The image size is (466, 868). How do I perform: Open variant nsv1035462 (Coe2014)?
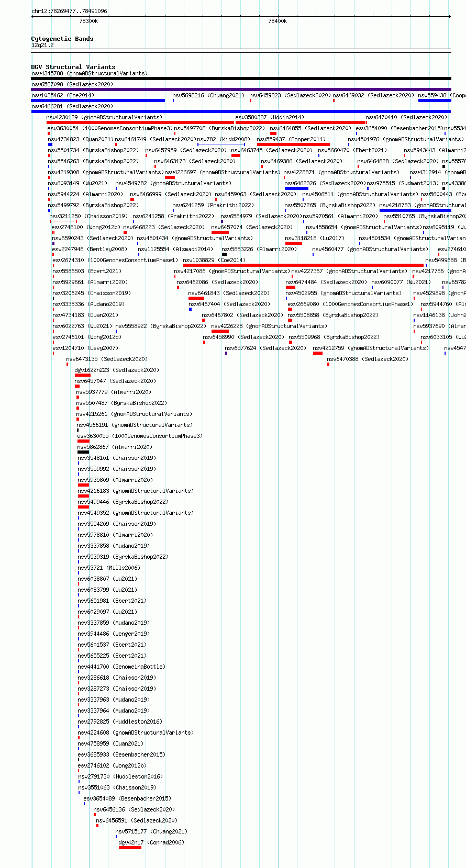point(63,95)
